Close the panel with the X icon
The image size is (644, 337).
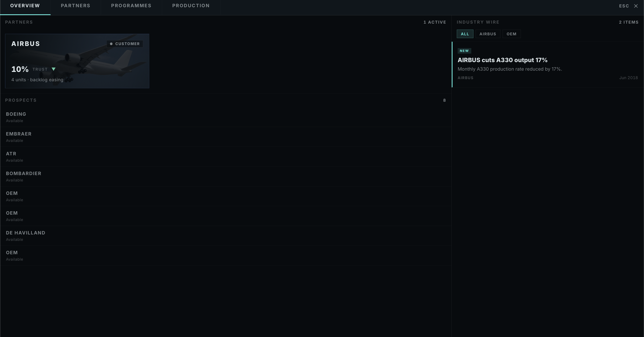636,6
